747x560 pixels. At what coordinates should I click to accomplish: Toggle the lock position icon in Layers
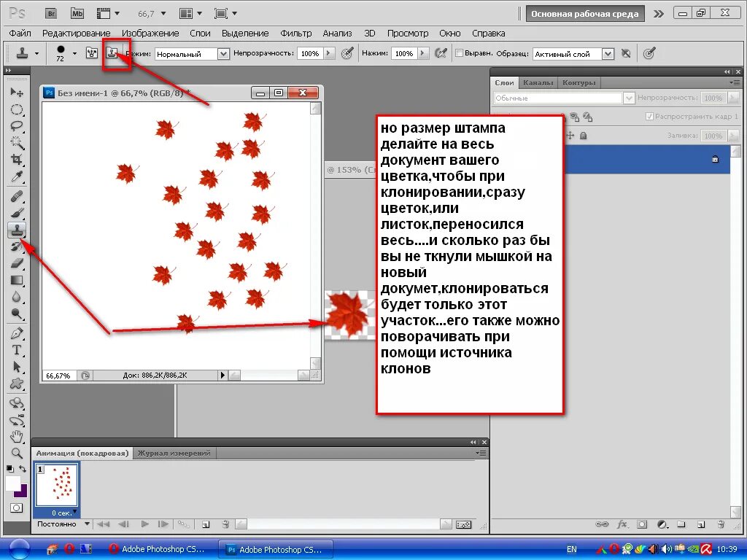click(570, 136)
